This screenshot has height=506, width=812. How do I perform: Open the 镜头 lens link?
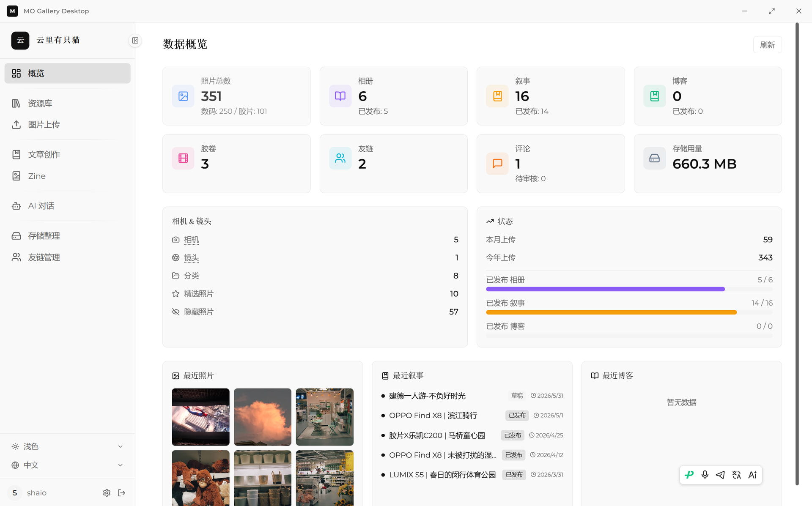click(x=191, y=258)
